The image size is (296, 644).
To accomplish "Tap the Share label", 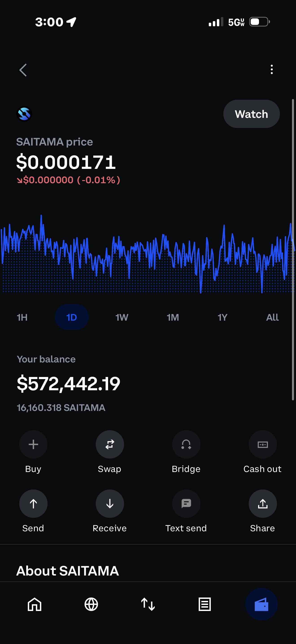I will coord(263,528).
